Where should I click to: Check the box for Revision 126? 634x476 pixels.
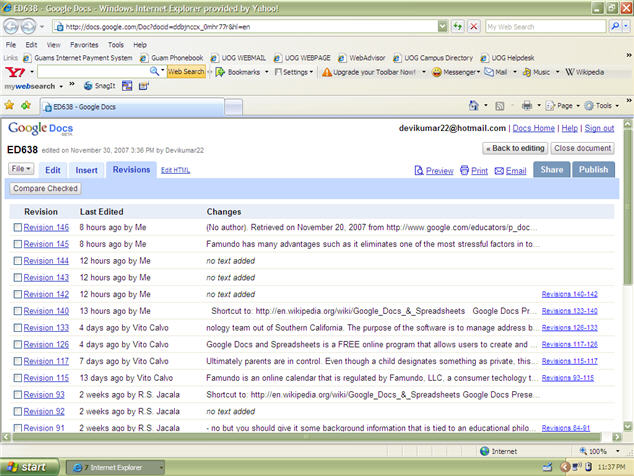pos(17,345)
